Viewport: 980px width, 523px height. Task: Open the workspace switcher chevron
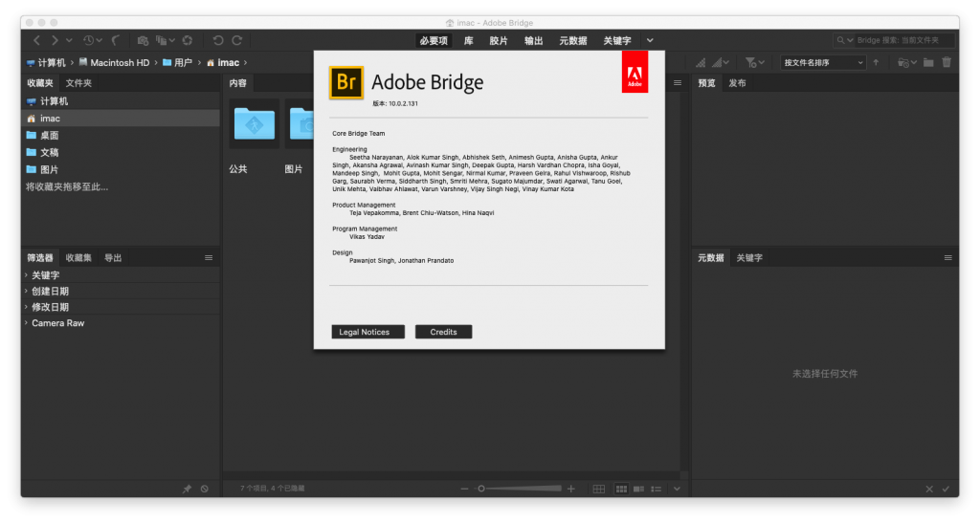pyautogui.click(x=650, y=40)
